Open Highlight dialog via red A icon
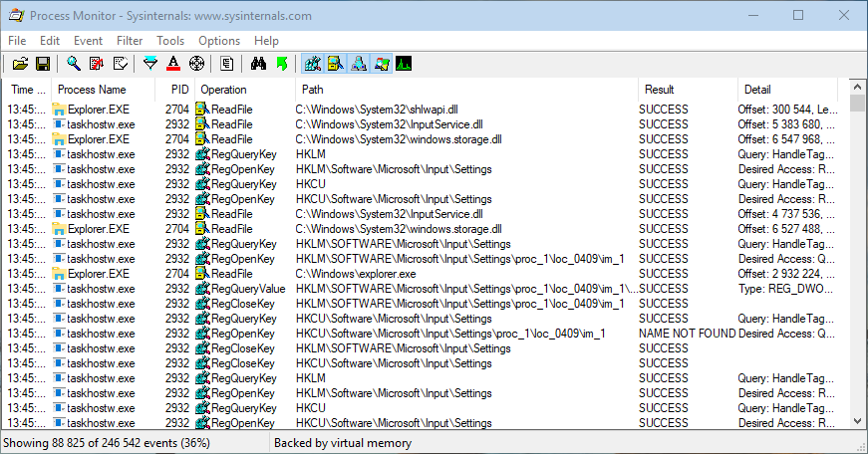868x454 pixels. 173,64
